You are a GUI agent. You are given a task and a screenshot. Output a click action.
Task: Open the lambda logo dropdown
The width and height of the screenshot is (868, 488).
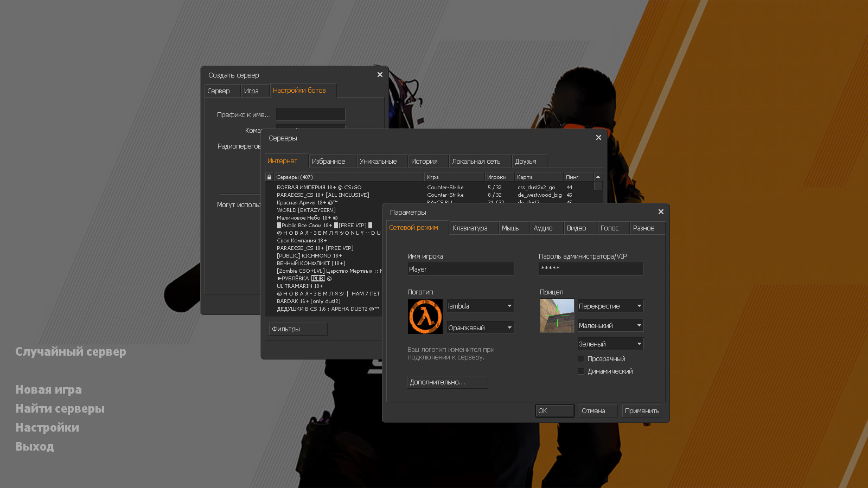click(480, 306)
